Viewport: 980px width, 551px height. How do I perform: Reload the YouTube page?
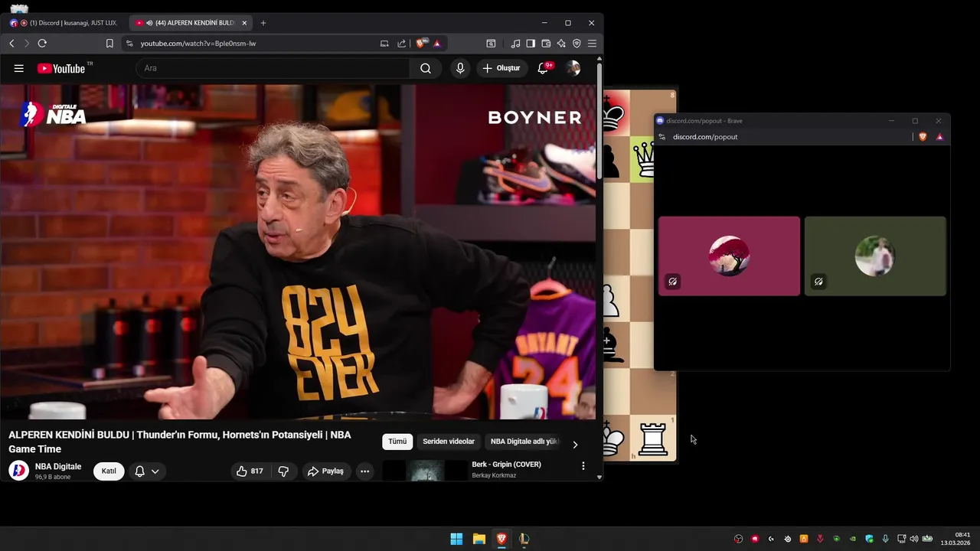[x=42, y=44]
